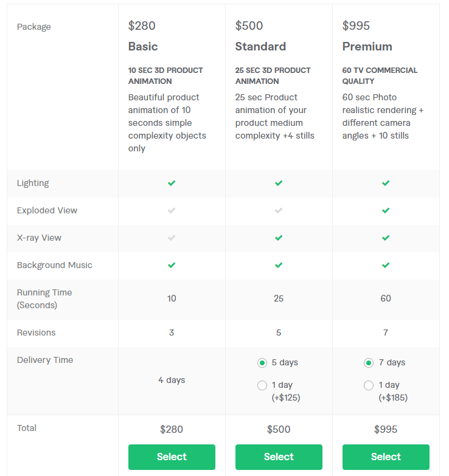Image resolution: width=449 pixels, height=476 pixels.
Task: Click the Premium package title
Action: click(367, 47)
